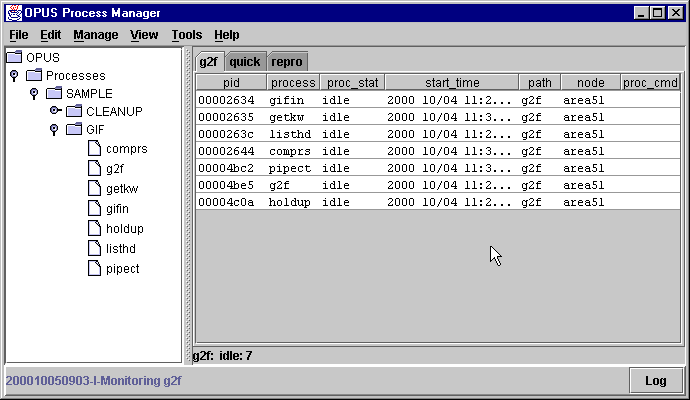Click the SAMPLE folder icon
The width and height of the screenshot is (690, 400).
(54, 93)
